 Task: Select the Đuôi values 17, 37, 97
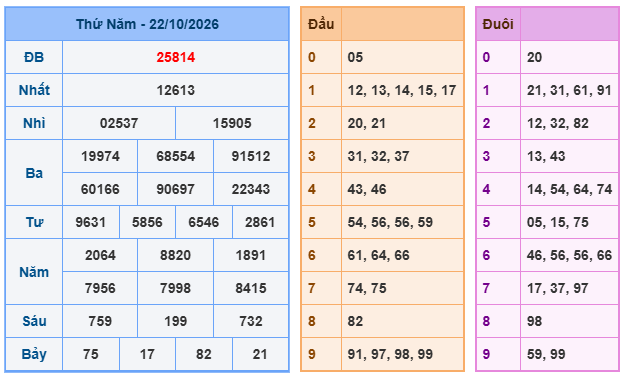[x=557, y=288]
